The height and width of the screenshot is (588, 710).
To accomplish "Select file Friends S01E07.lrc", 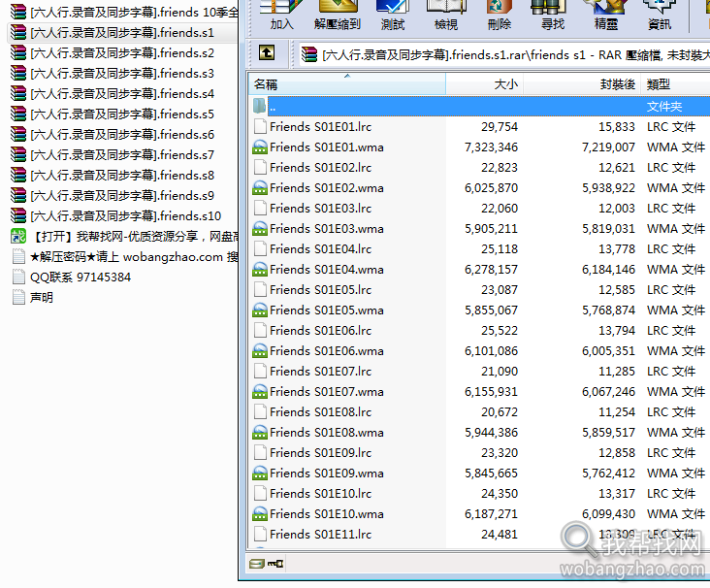I will click(x=321, y=372).
